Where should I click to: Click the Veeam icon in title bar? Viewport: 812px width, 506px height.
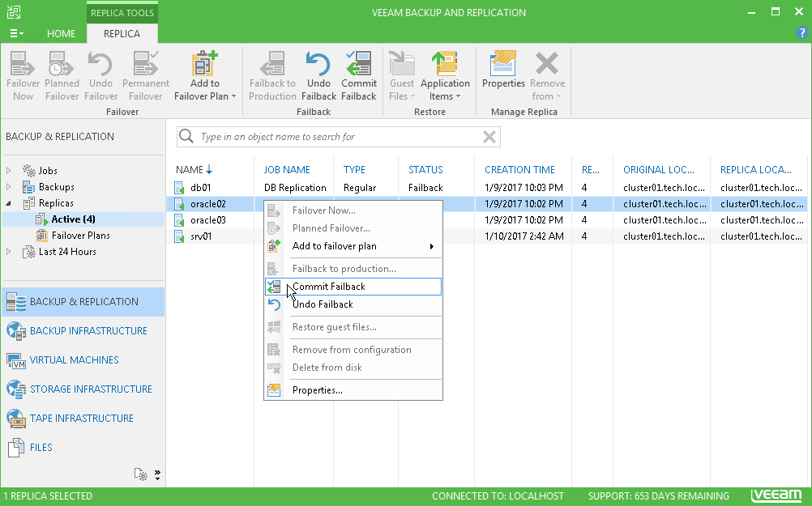[x=14, y=12]
